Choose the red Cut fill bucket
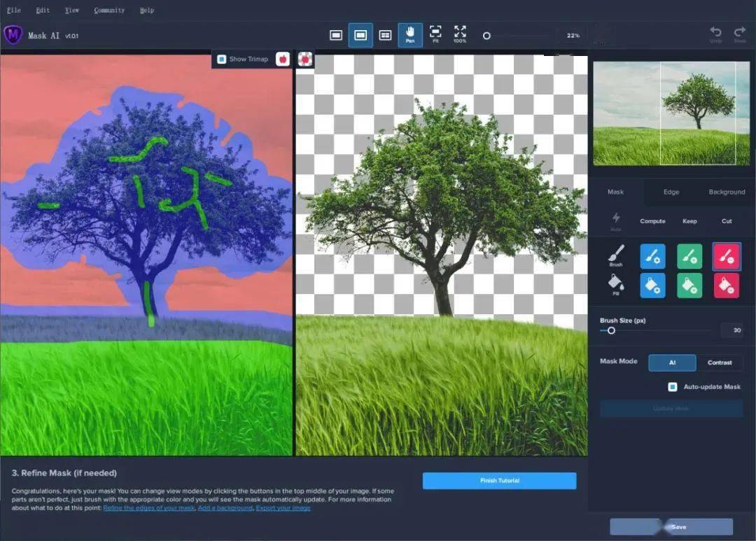 click(727, 286)
